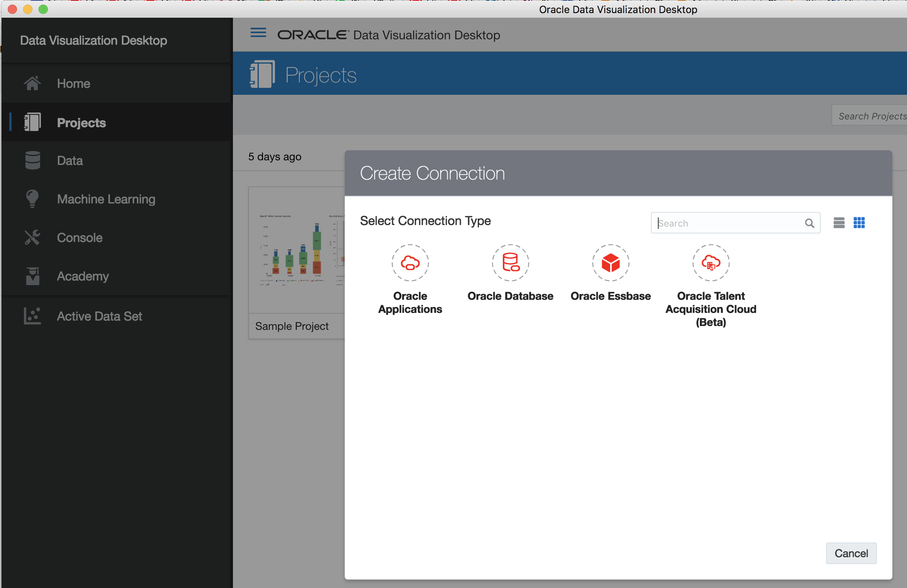The image size is (907, 588).
Task: Select the Oracle Applications cloud icon
Action: click(x=410, y=263)
